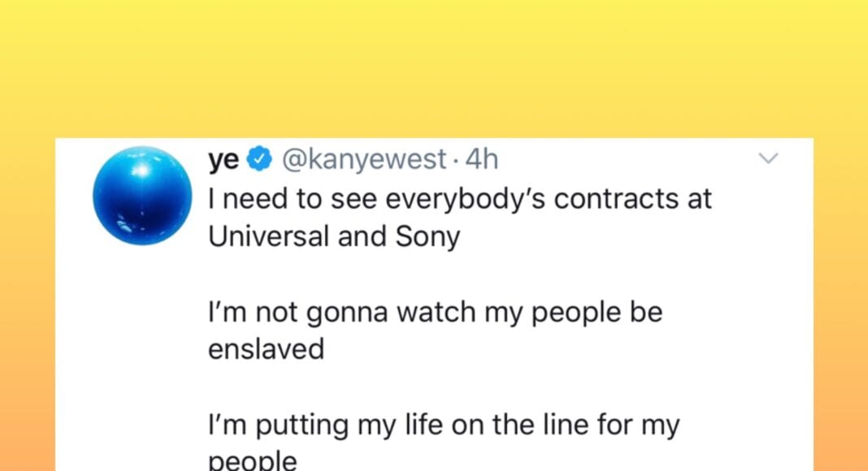Click the display name "ye"
Image resolution: width=868 pixels, height=471 pixels.
coord(224,160)
